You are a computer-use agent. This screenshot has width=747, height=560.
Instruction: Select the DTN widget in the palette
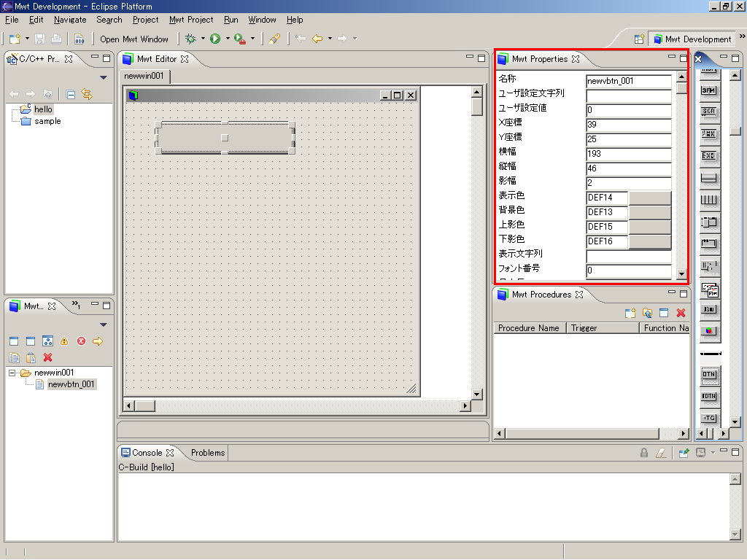[x=709, y=374]
